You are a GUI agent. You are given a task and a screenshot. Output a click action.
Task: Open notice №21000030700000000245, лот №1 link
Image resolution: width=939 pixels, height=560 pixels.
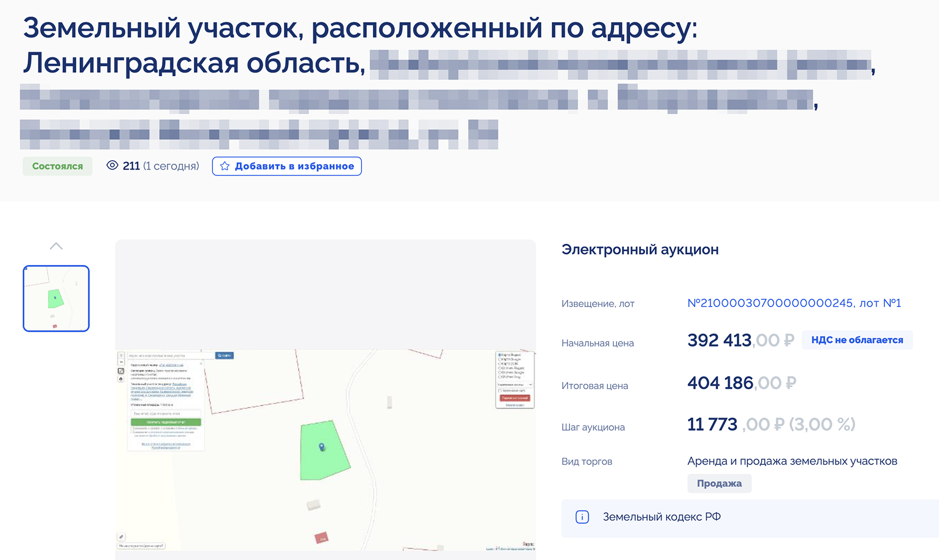point(794,303)
